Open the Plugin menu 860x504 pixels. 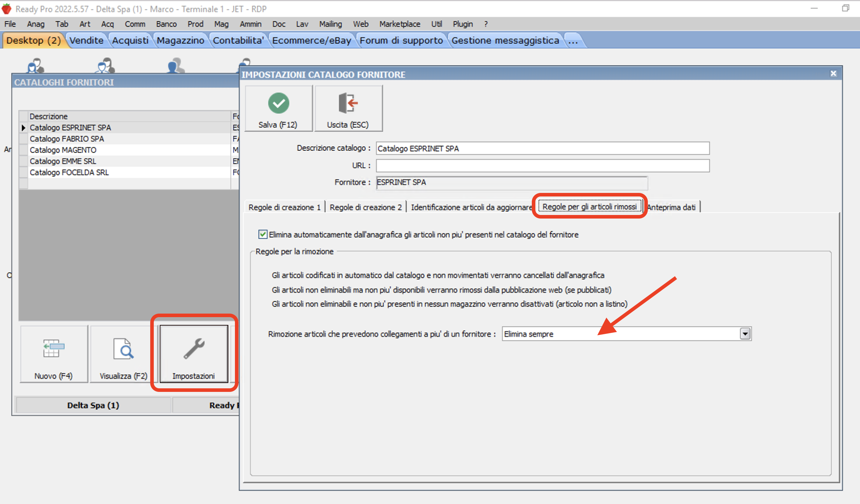coord(463,24)
